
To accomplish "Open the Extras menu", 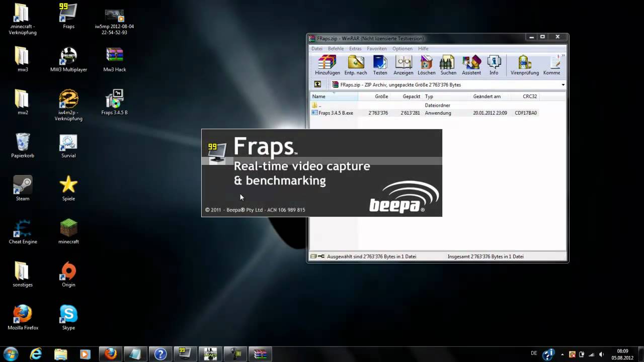I will [x=355, y=49].
